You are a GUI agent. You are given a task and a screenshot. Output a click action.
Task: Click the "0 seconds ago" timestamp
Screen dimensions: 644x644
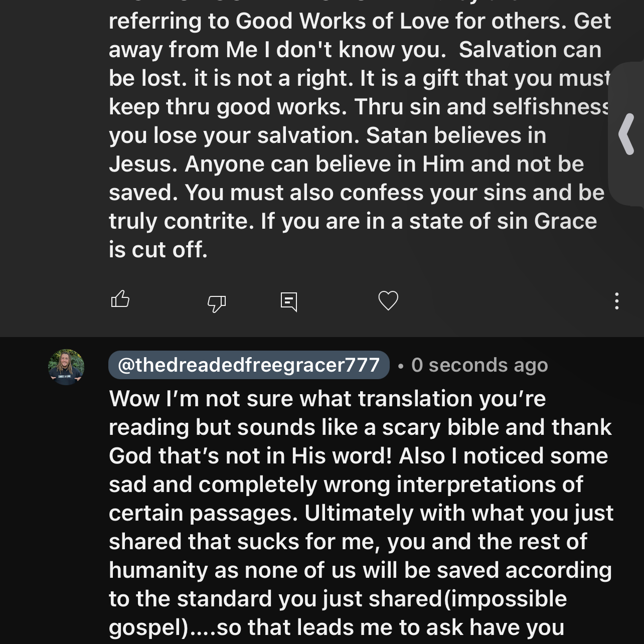[479, 365]
